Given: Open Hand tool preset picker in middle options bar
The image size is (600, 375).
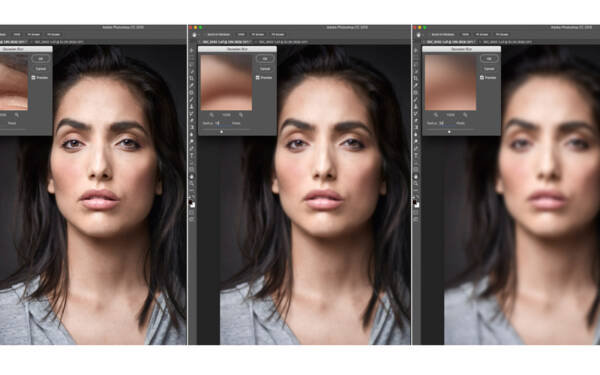Looking at the screenshot, I should pos(194,34).
